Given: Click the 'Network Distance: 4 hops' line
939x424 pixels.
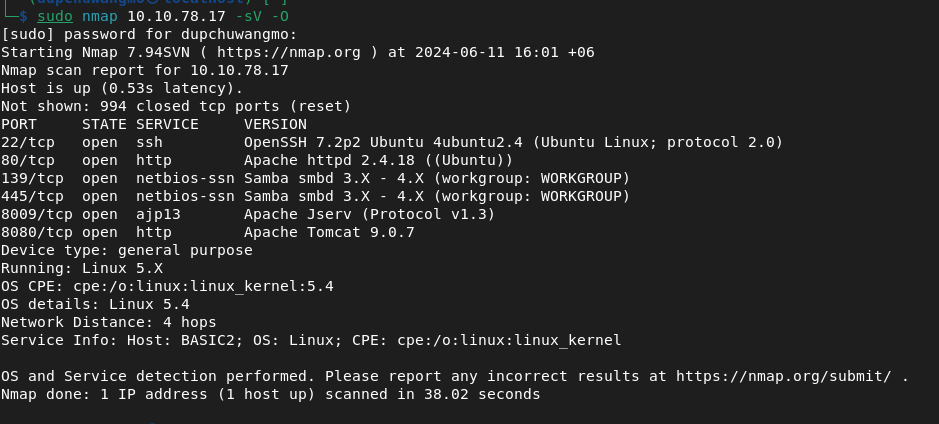Looking at the screenshot, I should pyautogui.click(x=108, y=322).
